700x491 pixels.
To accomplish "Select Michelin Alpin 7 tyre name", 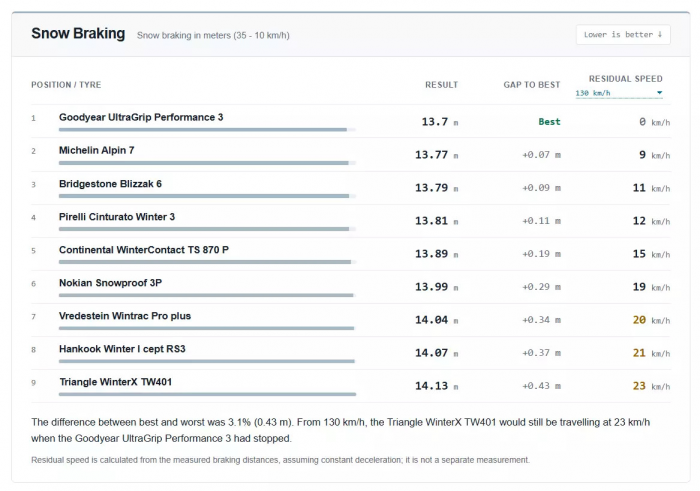I will (x=96, y=150).
